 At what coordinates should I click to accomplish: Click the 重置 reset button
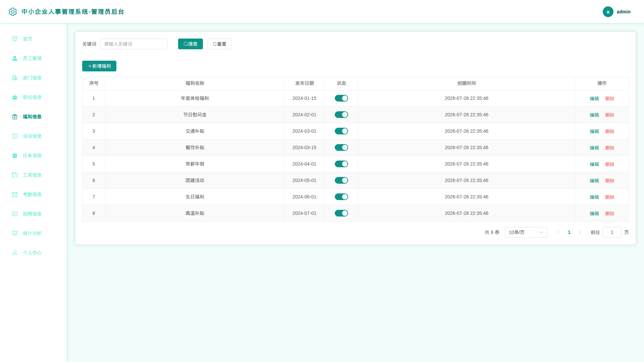click(x=219, y=44)
